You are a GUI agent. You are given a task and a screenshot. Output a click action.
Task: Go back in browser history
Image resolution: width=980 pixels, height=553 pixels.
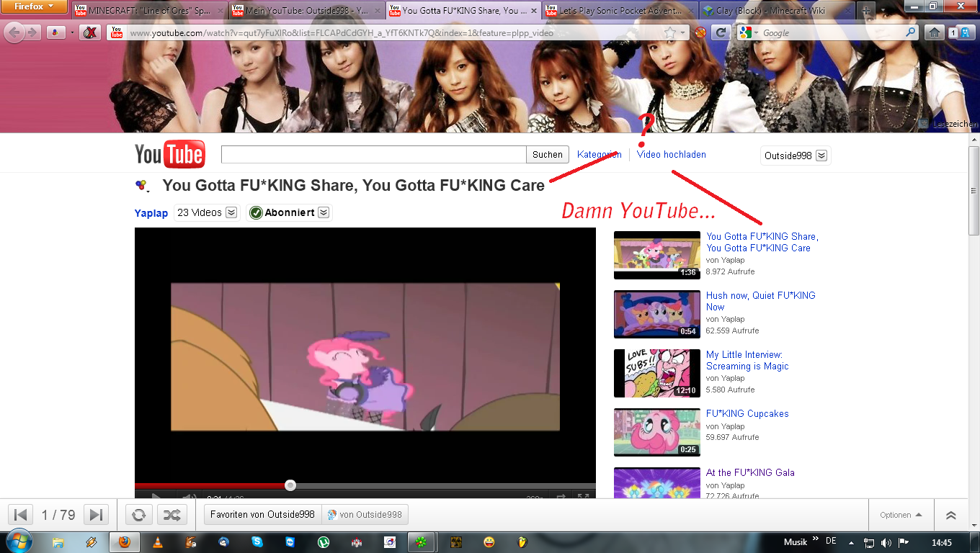pos(14,32)
